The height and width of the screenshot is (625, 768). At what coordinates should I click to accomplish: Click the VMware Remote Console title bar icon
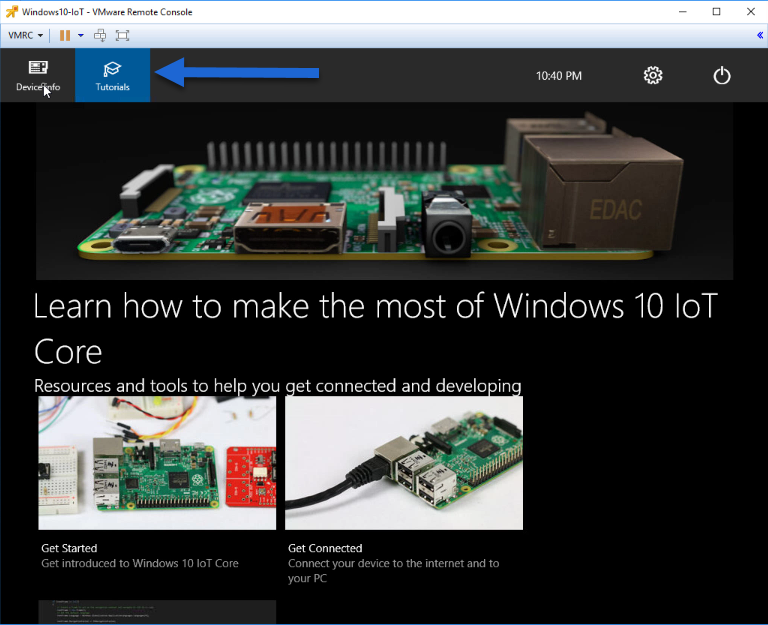[11, 11]
